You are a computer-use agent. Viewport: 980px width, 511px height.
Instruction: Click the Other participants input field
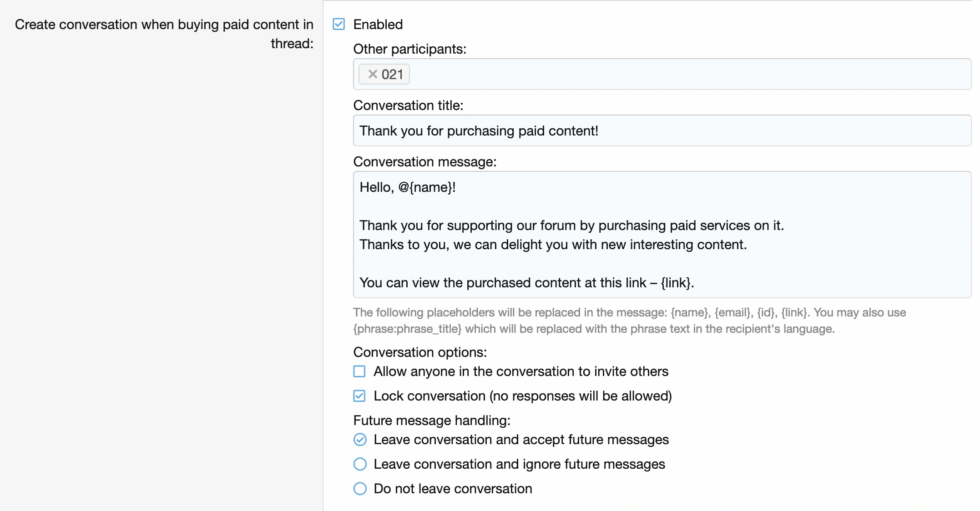pyautogui.click(x=682, y=74)
